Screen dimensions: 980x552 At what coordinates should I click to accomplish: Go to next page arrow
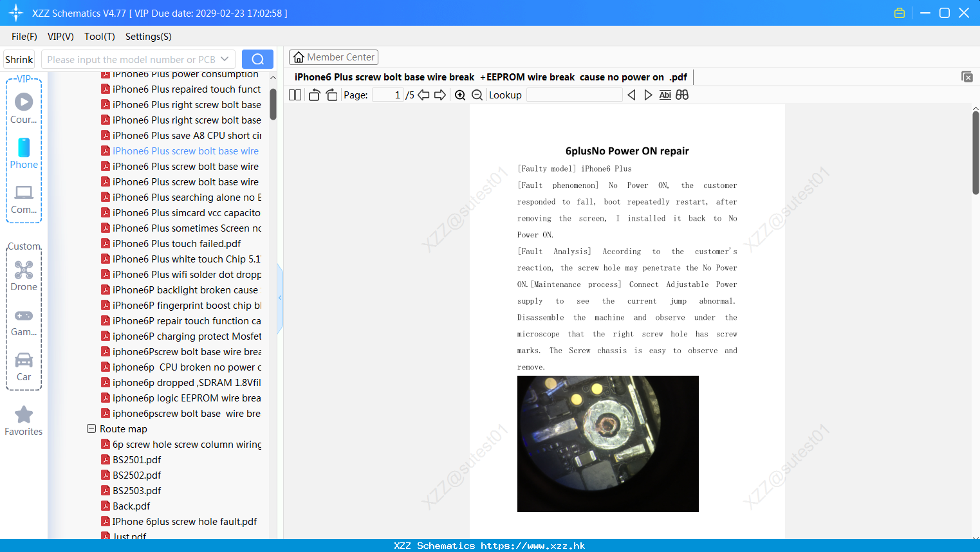(x=440, y=95)
